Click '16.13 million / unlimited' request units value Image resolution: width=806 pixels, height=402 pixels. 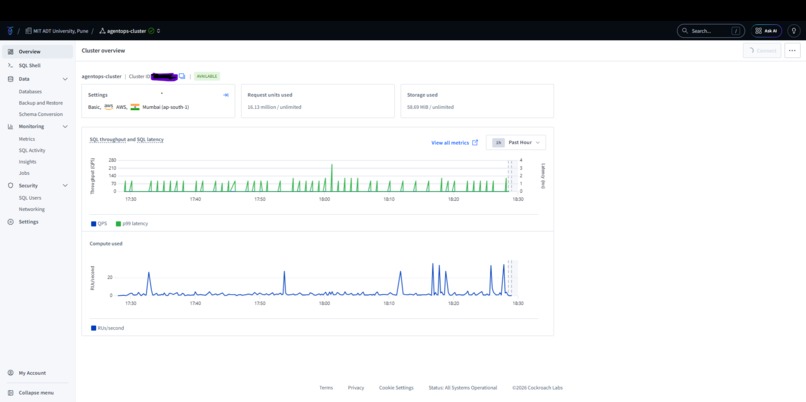pos(274,107)
